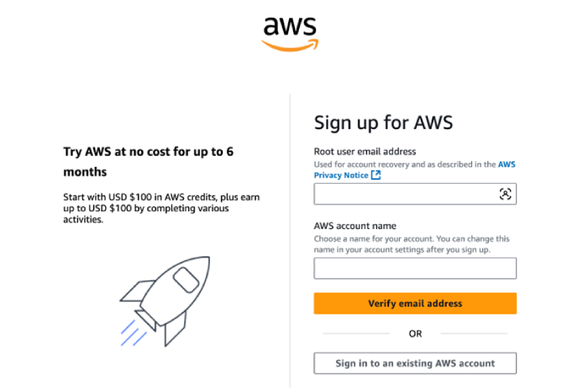Click the "AWS account name" label
Screen dimensions: 588x391
(x=355, y=226)
